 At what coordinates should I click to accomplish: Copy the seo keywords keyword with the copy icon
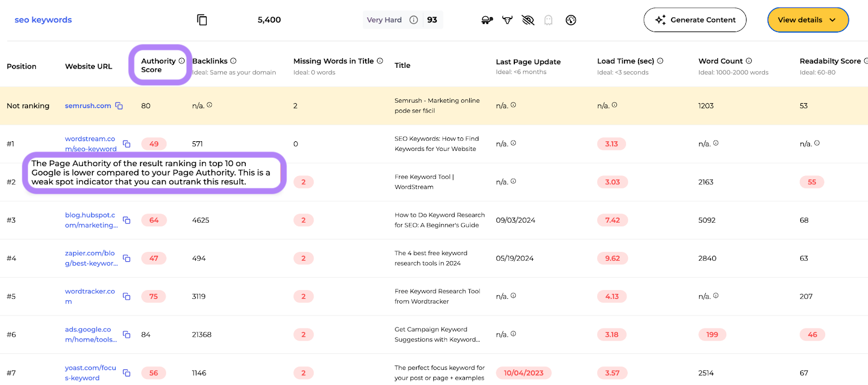point(202,20)
